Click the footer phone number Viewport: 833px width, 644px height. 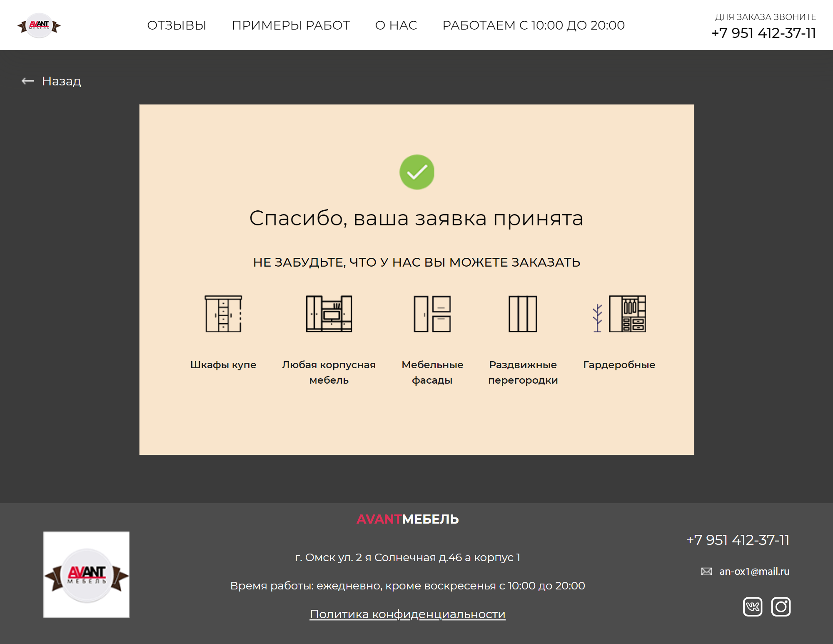click(738, 540)
